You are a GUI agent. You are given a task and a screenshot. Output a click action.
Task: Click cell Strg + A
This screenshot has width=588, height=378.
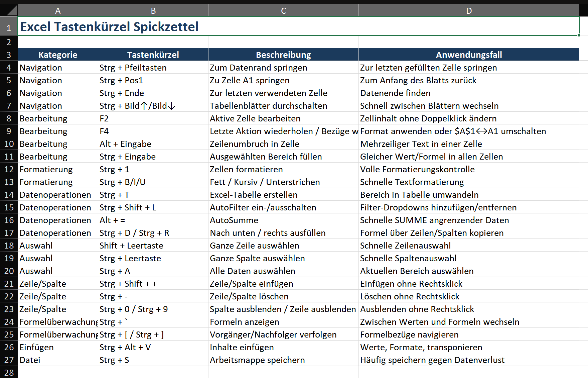pos(153,271)
